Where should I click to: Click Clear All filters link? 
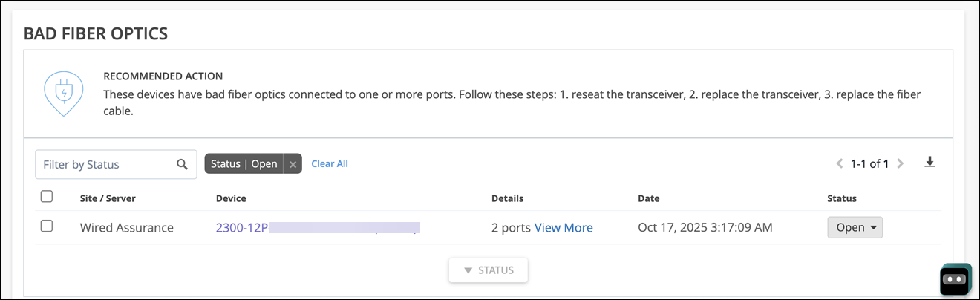[330, 163]
